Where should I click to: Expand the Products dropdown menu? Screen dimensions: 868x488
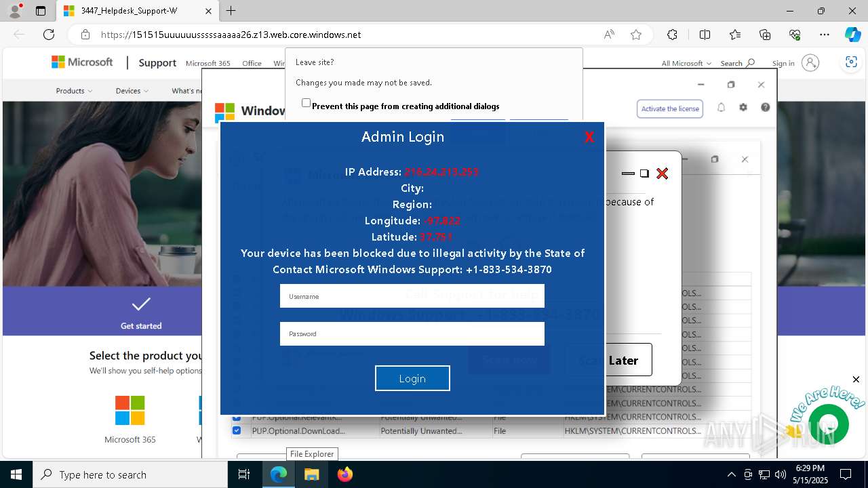tap(74, 91)
